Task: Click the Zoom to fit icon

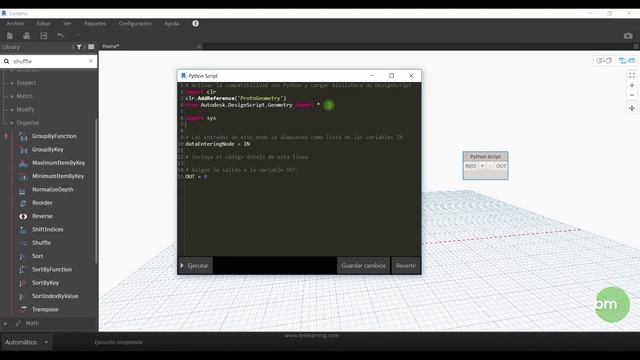Action: [x=632, y=76]
